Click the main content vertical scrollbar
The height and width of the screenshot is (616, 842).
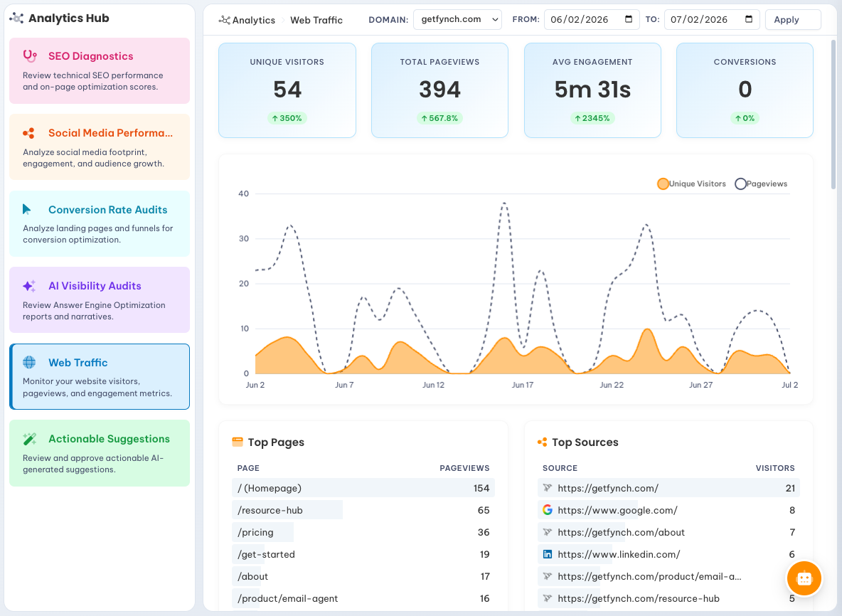[x=833, y=115]
